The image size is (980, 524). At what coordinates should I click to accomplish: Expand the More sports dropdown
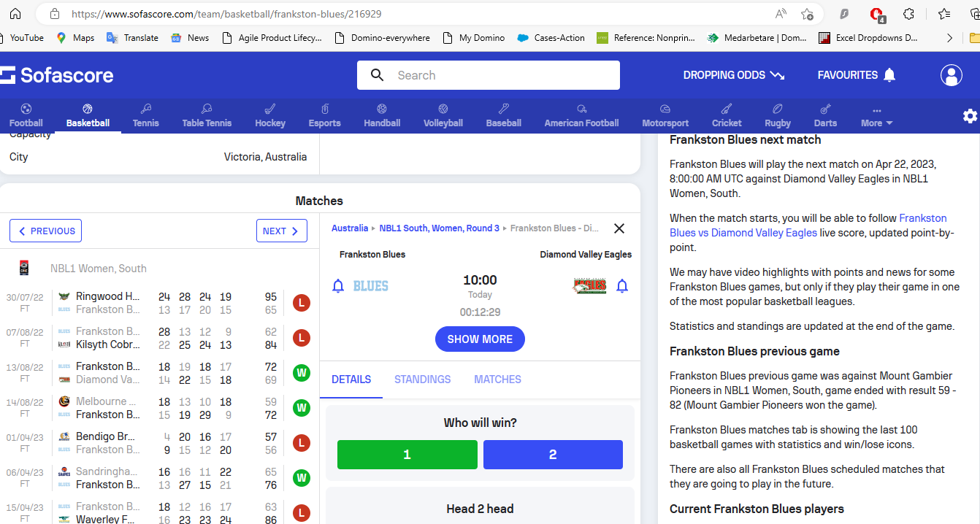click(x=876, y=116)
